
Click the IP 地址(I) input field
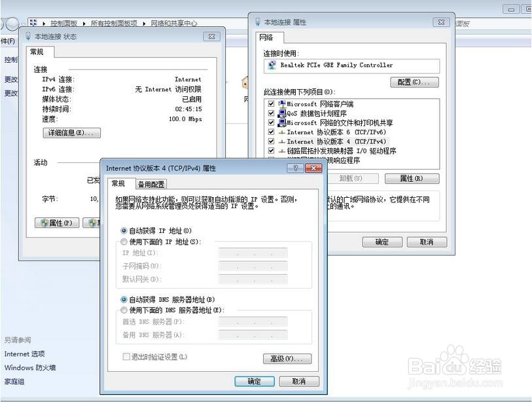253,253
